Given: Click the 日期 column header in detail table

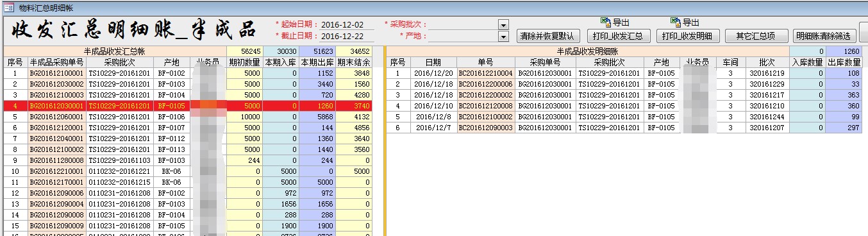Looking at the screenshot, I should pyautogui.click(x=433, y=62).
